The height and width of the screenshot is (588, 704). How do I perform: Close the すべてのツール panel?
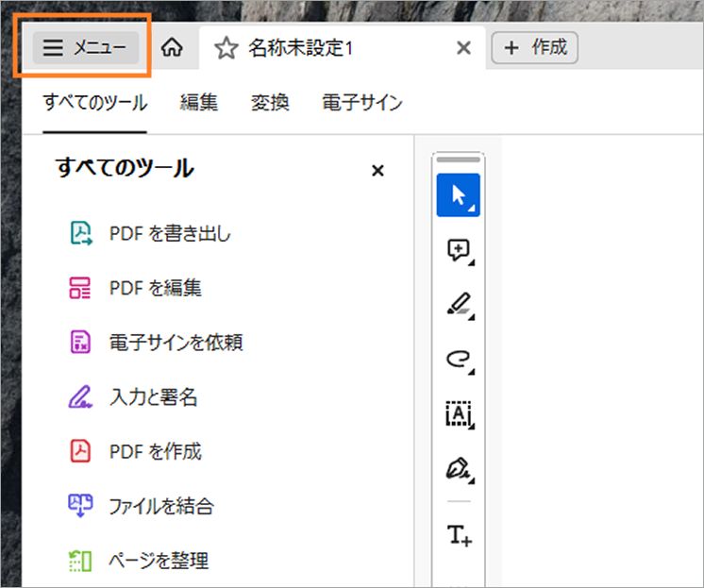pyautogui.click(x=377, y=170)
